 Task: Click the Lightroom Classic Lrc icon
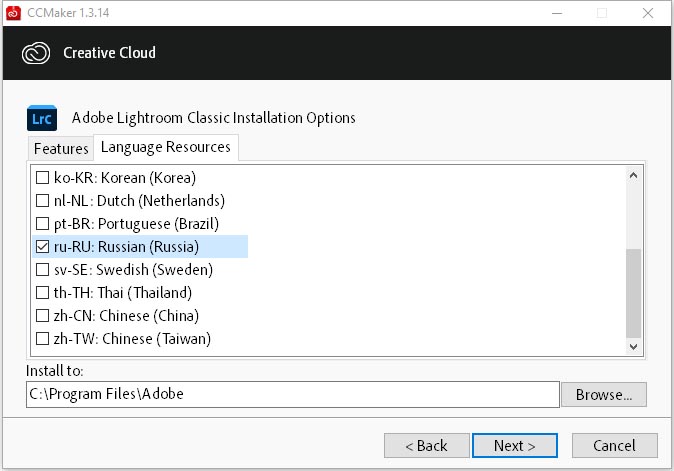tap(42, 118)
